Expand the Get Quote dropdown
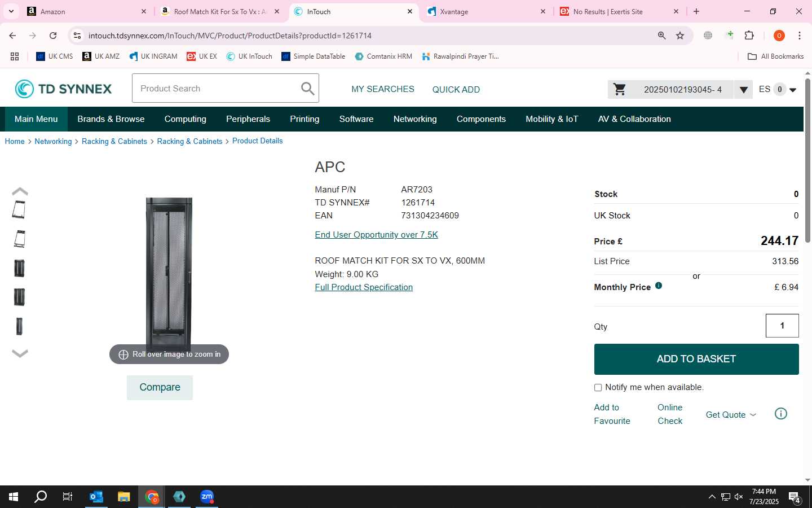 pos(731,414)
